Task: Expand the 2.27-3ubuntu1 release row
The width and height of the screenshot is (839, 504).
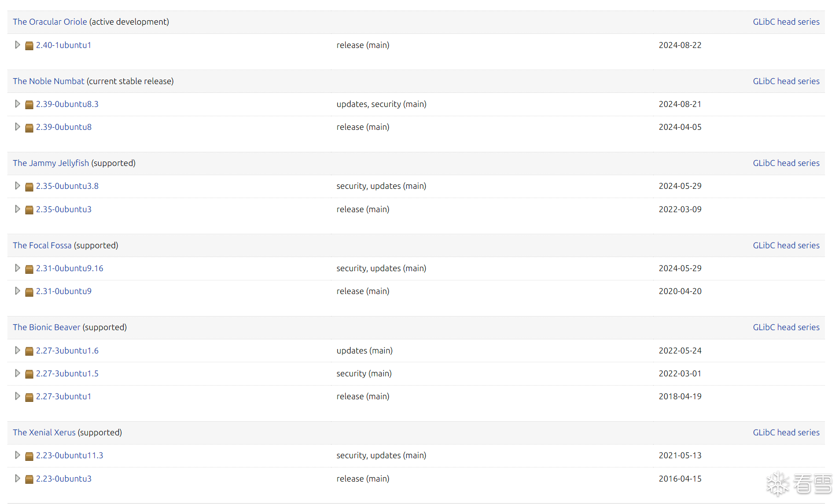Action: pyautogui.click(x=18, y=396)
